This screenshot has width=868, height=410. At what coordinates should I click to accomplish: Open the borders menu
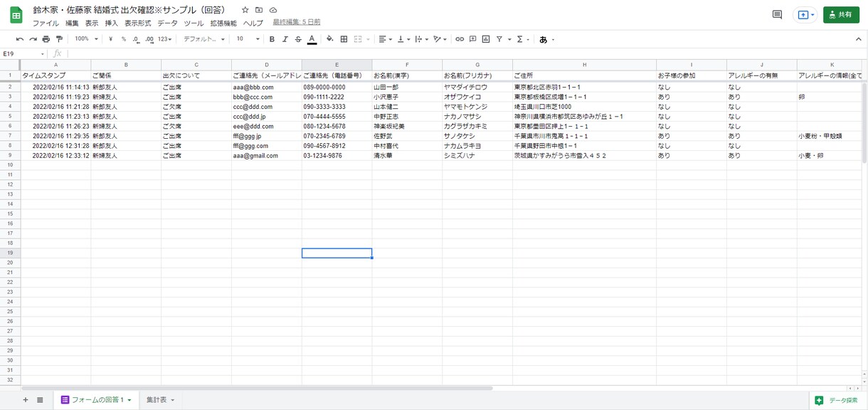coord(344,39)
